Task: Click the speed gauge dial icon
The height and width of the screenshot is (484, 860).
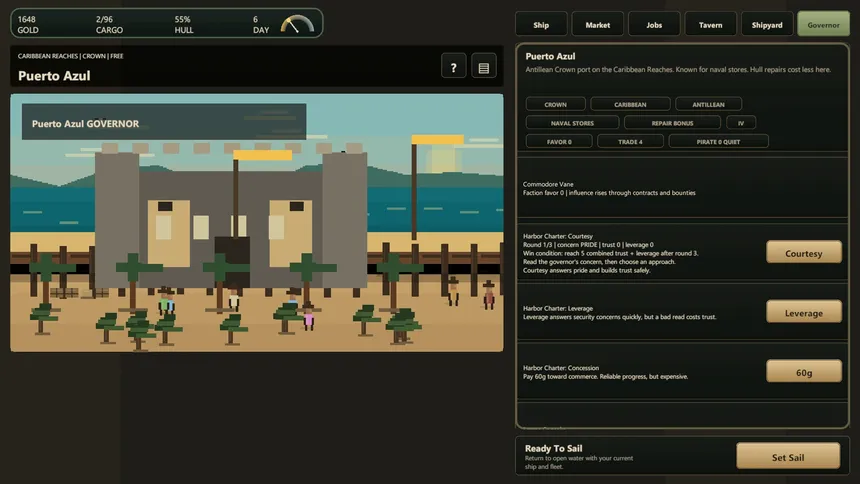Action: click(297, 24)
